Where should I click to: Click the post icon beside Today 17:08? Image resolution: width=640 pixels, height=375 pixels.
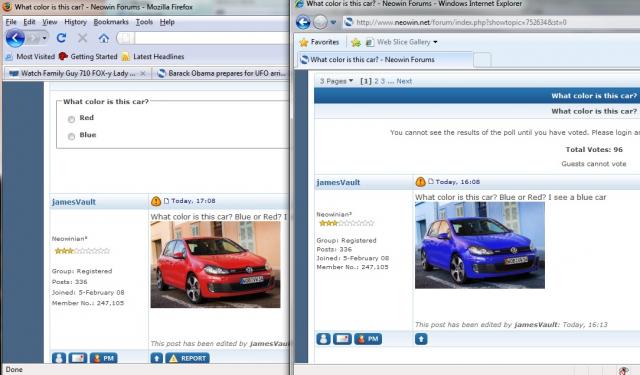(166, 201)
